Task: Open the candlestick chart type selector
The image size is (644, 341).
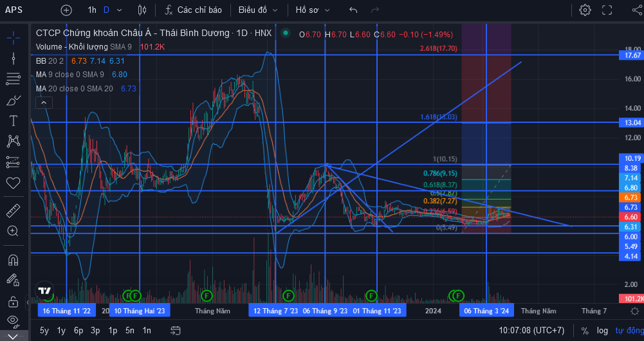Action: (x=142, y=10)
